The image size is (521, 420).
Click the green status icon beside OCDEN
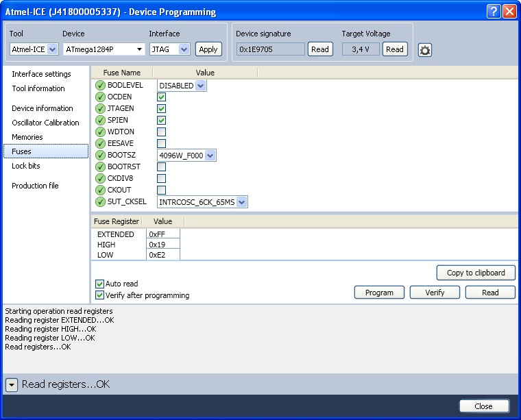tap(100, 97)
